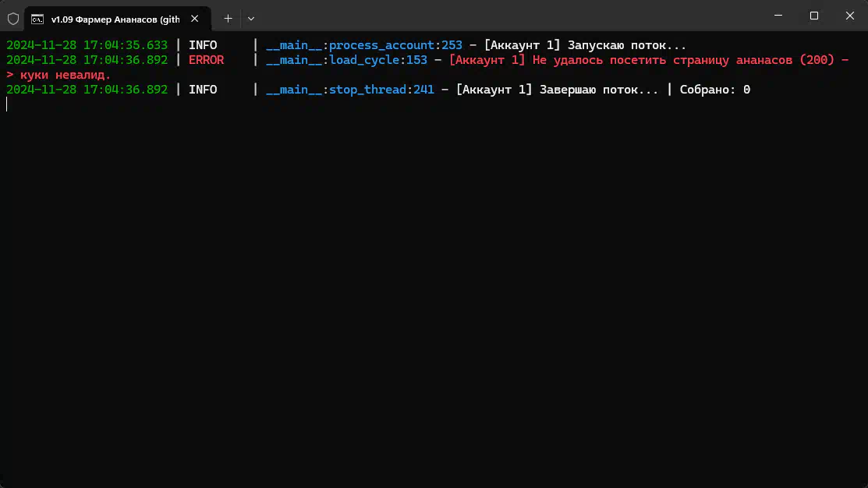Viewport: 868px width, 488px height.
Task: Minimize the terminal window
Action: pos(778,16)
